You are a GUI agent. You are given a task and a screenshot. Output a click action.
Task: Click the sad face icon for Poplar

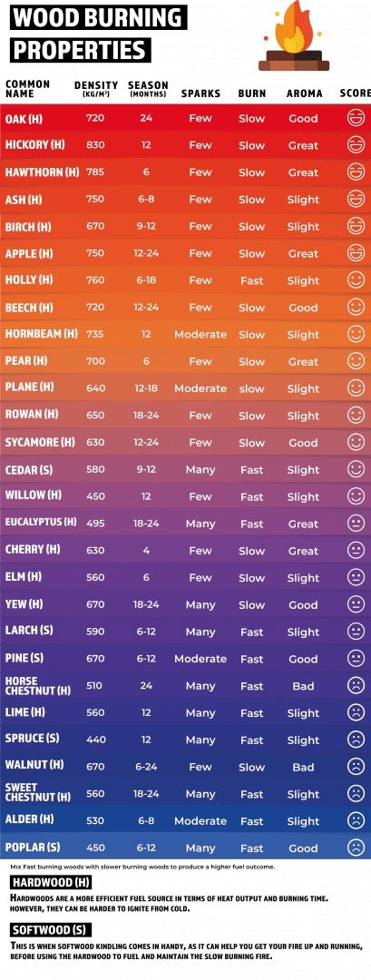pyautogui.click(x=356, y=848)
